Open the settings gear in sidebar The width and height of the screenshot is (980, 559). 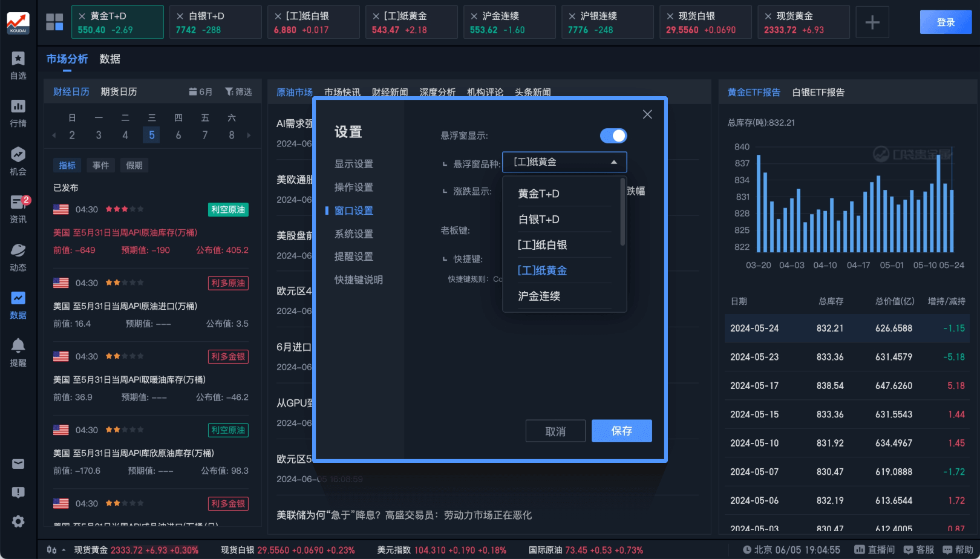(x=18, y=521)
